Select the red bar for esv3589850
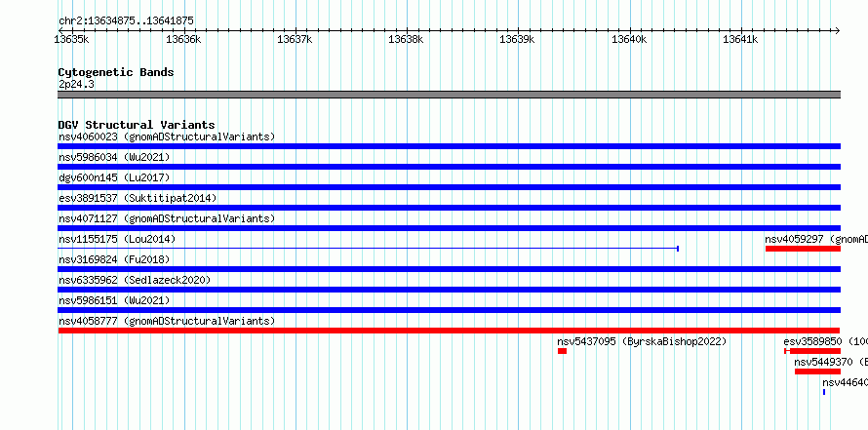868x430 pixels. (812, 351)
